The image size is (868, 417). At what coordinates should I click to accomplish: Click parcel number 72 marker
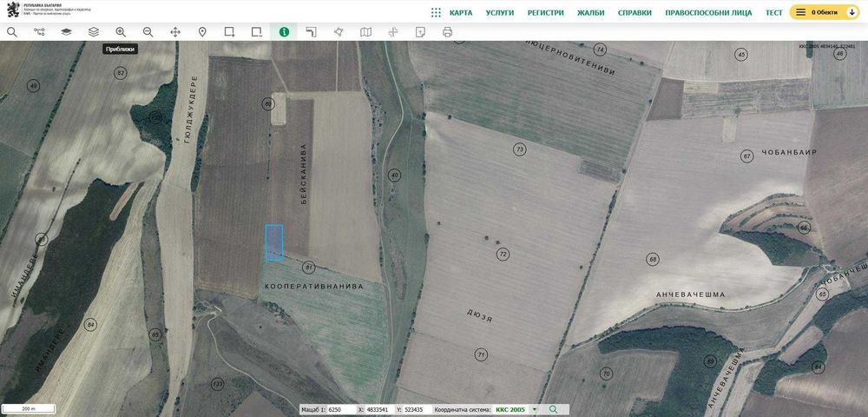pyautogui.click(x=503, y=255)
